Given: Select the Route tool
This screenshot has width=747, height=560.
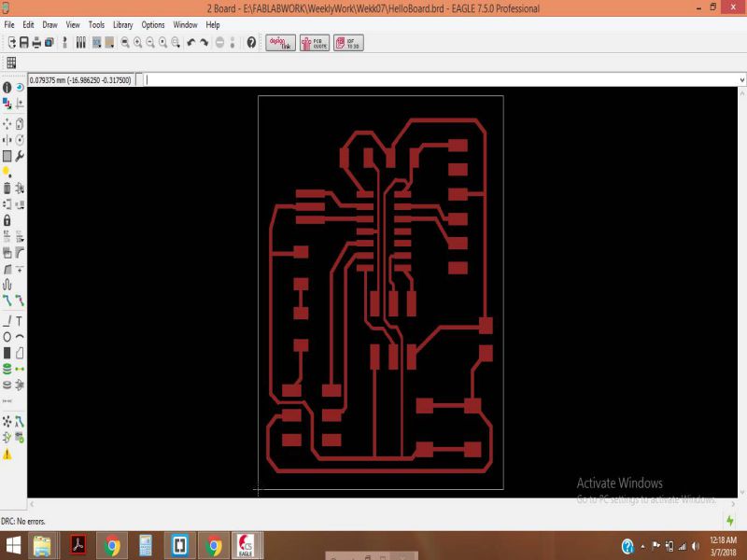Looking at the screenshot, I should click(7, 301).
